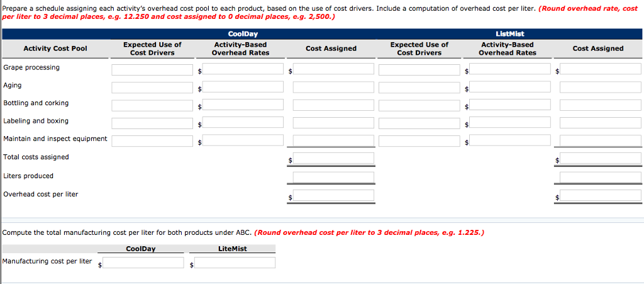Click ListMist Aging Expected Use input
This screenshot has height=284, width=644.
[x=419, y=88]
